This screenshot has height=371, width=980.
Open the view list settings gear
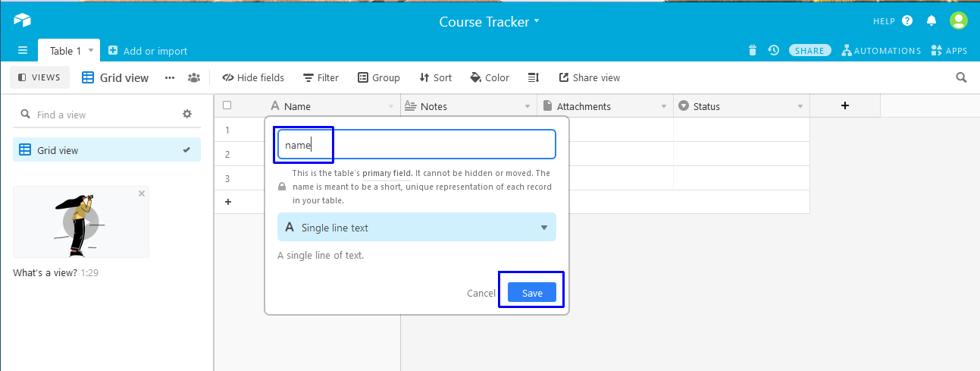(x=187, y=114)
